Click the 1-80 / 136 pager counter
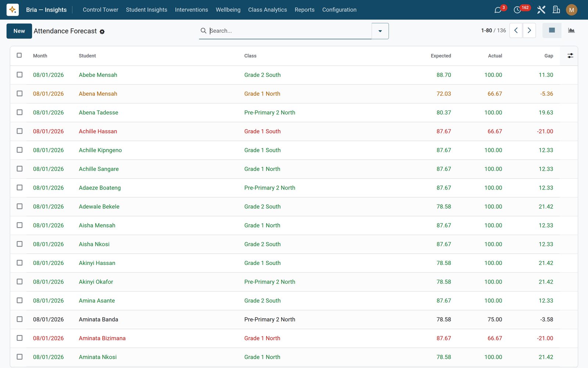The image size is (588, 368). 494,31
